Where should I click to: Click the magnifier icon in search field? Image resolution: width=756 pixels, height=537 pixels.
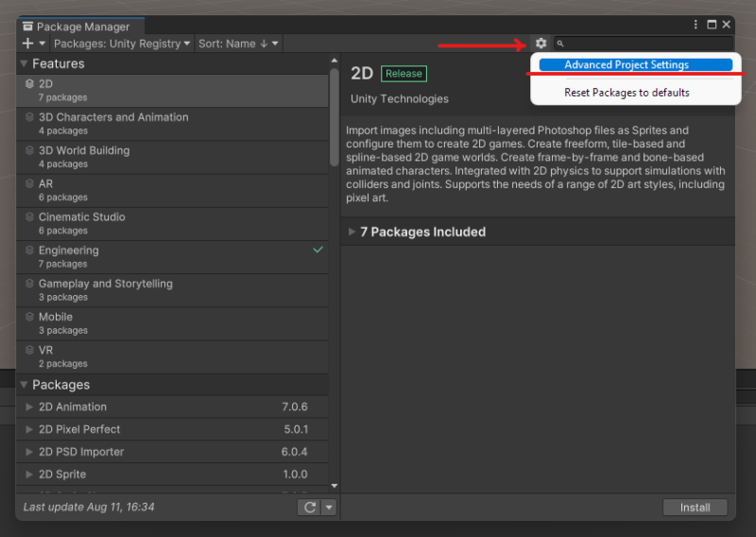coord(560,43)
